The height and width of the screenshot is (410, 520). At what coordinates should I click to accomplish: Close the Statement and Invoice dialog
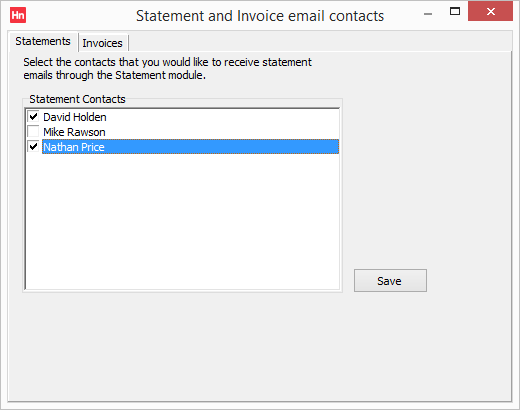[490, 11]
